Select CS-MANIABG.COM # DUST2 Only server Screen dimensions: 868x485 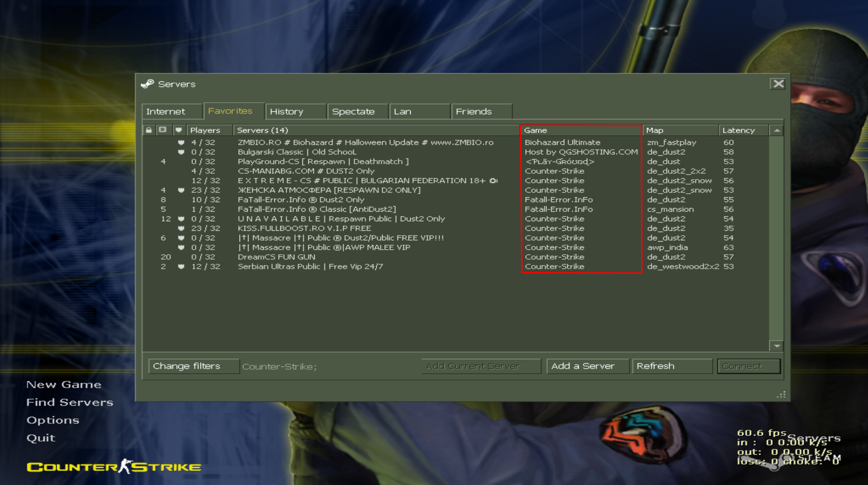click(456, 171)
